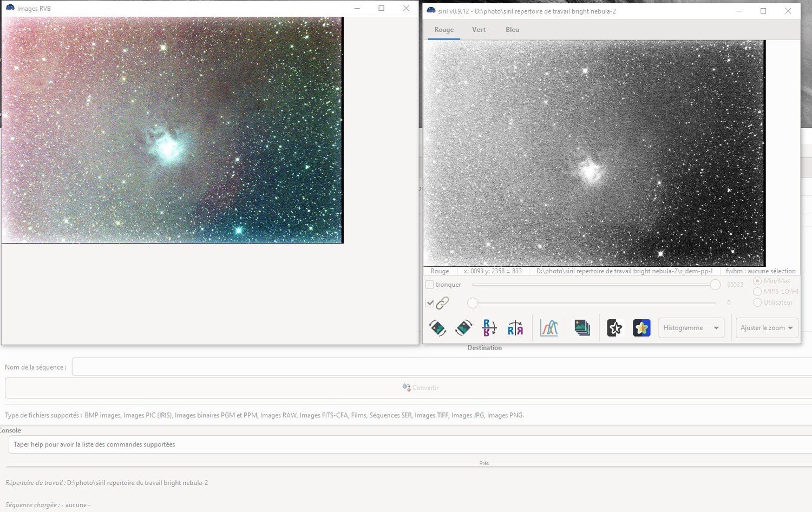Choose the Utilisateur radio option
The image size is (812, 512).
tap(757, 303)
